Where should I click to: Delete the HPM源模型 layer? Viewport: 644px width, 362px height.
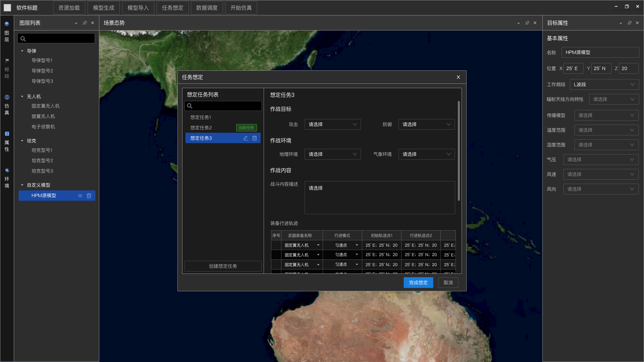coord(89,196)
